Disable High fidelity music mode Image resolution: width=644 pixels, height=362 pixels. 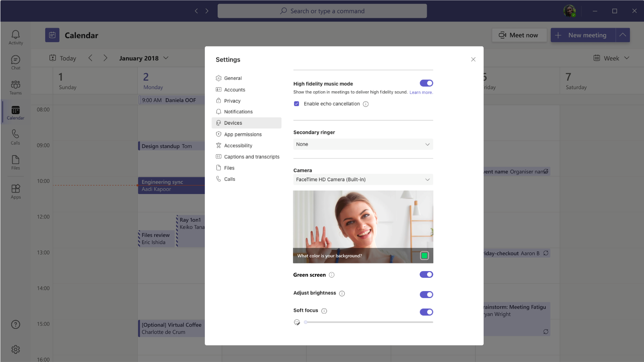[x=426, y=83]
